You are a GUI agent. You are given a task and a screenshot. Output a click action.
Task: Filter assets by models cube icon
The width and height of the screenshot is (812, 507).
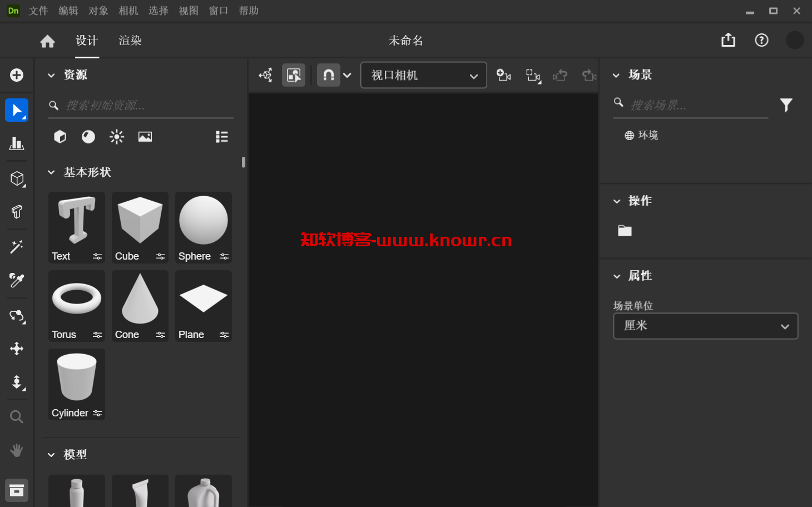tap(60, 137)
